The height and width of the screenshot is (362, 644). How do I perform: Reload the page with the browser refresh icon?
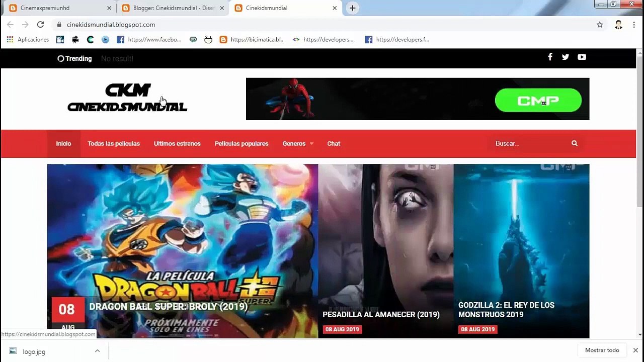(x=40, y=24)
